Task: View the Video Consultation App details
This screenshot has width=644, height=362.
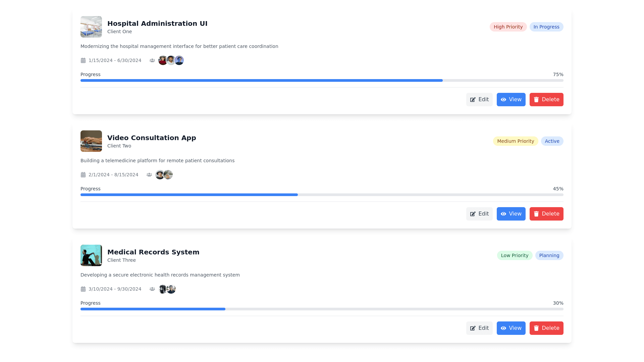Action: [511, 214]
